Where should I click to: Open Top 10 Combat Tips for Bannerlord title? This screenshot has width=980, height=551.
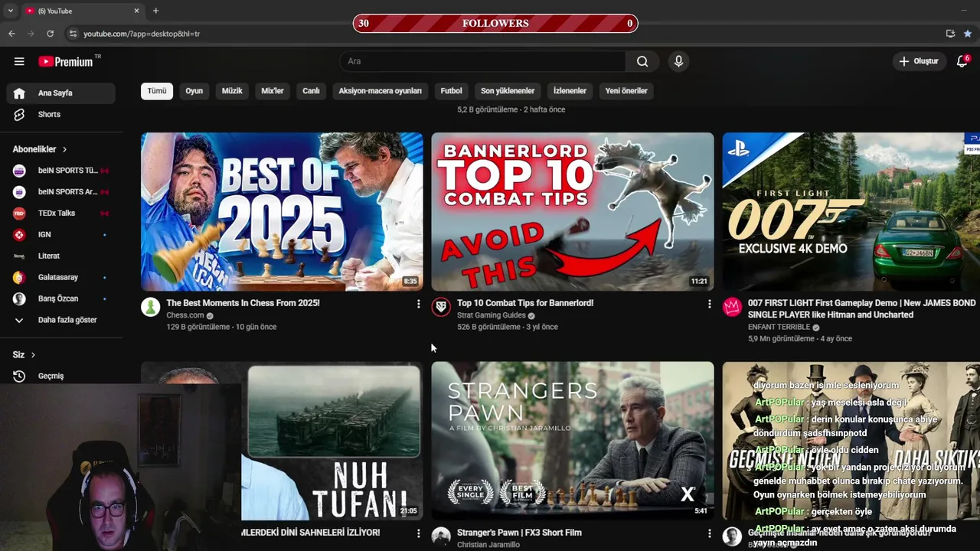525,303
